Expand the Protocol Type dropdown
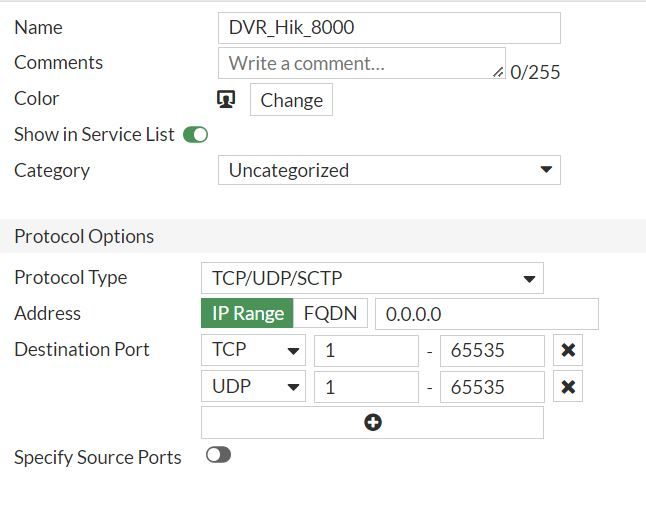The image size is (646, 517). pos(372,278)
